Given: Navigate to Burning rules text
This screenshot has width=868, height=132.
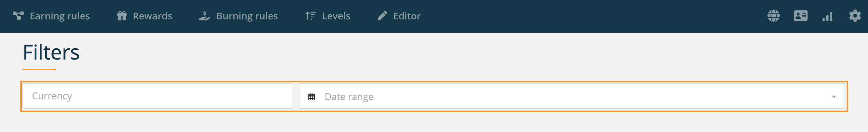Looking at the screenshot, I should coord(247,16).
